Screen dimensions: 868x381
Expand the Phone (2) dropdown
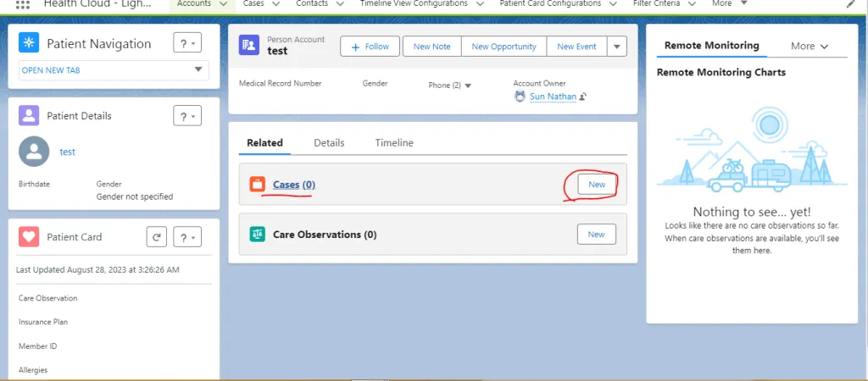[x=468, y=86]
